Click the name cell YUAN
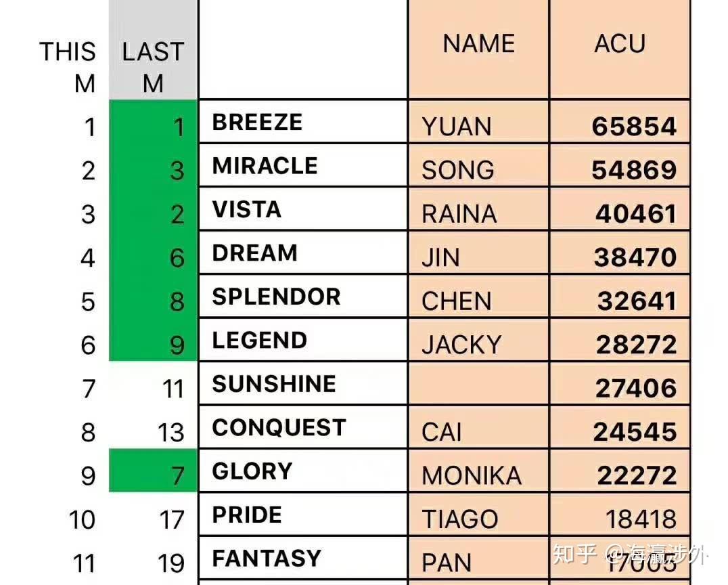Image resolution: width=728 pixels, height=585 pixels. [x=457, y=127]
